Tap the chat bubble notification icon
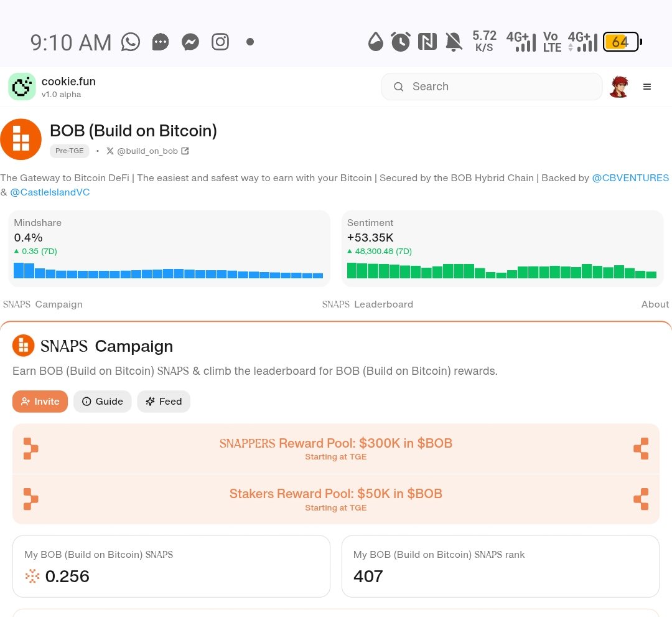 [x=161, y=42]
